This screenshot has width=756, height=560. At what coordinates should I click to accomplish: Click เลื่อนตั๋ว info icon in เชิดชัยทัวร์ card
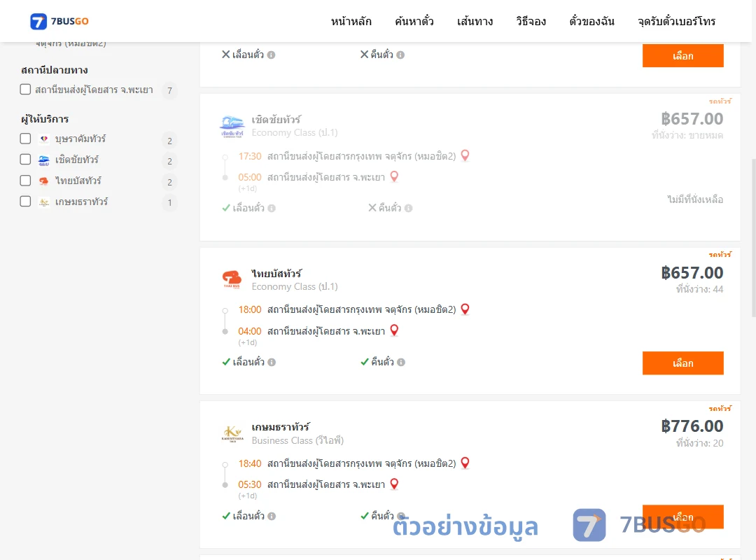[x=272, y=209]
